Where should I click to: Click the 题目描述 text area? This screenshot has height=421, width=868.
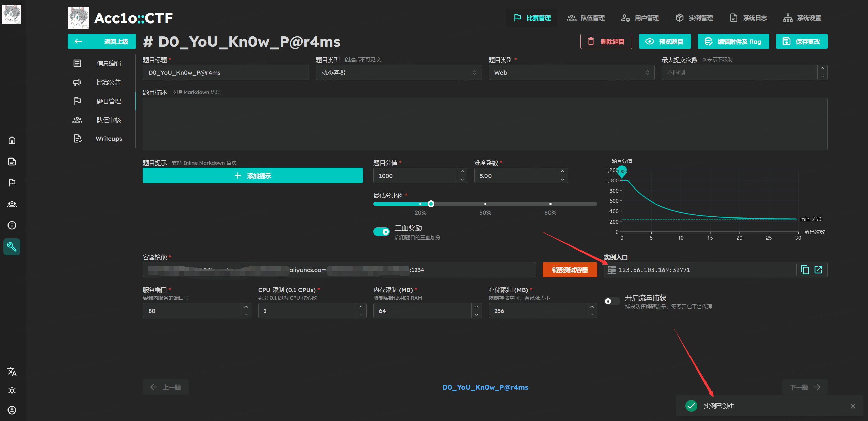point(485,124)
